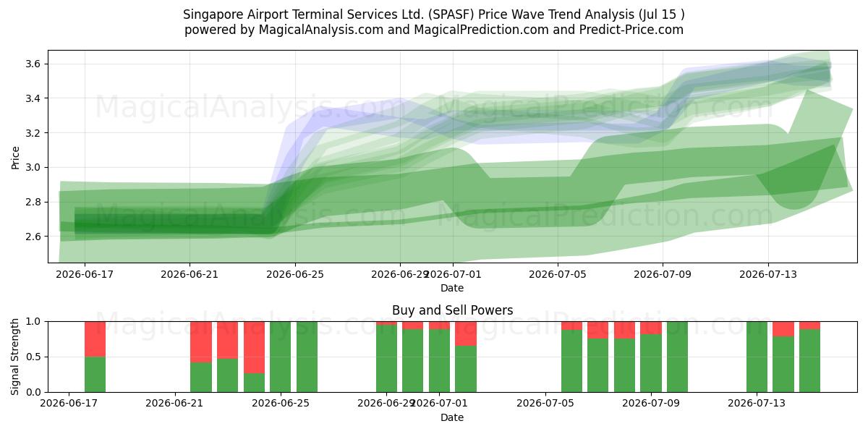Select the 3.6 tick on the Price axis
Image resolution: width=868 pixels, height=434 pixels.
coord(34,64)
